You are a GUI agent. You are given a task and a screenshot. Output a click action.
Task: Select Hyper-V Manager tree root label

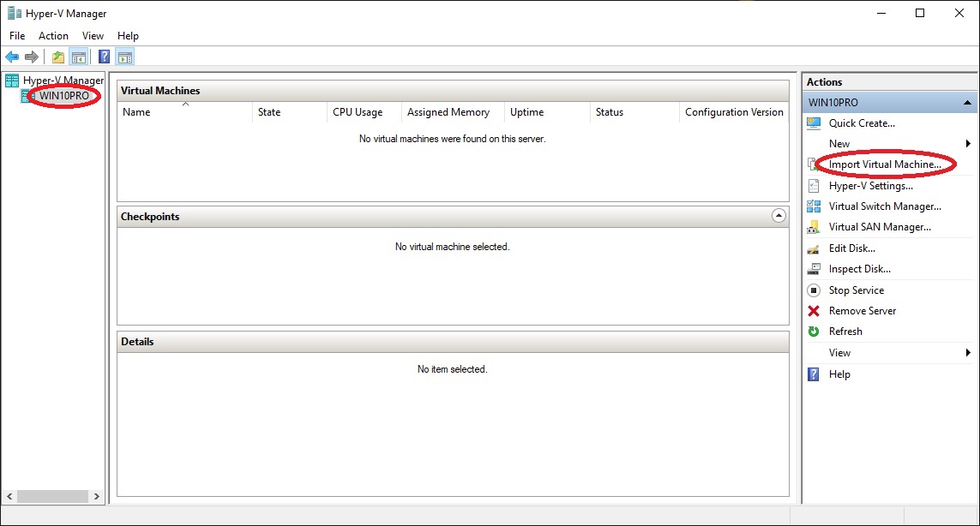pos(63,81)
